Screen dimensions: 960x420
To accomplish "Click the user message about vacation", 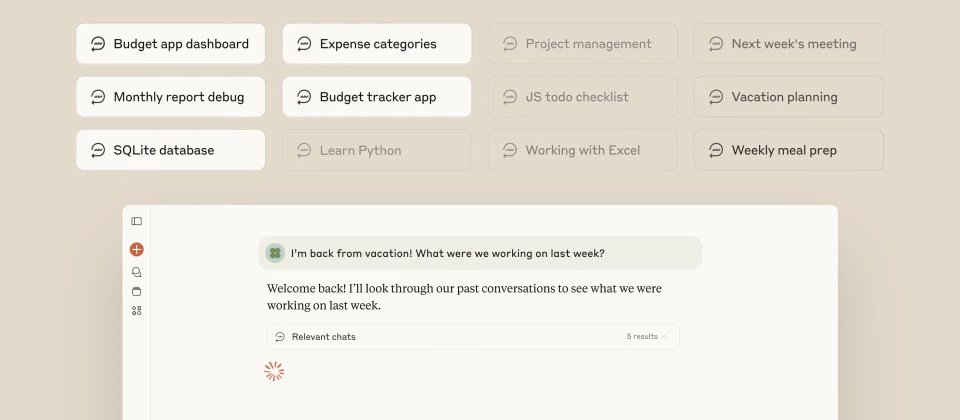I will (x=447, y=253).
